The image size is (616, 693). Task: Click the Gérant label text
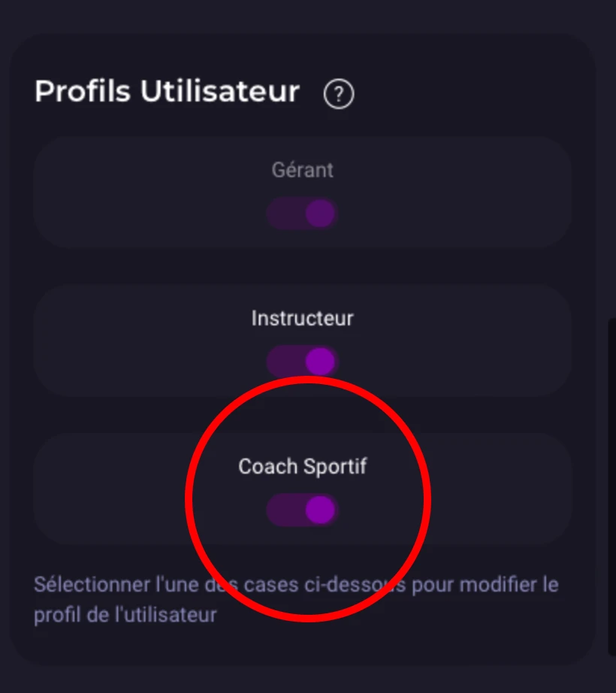[302, 170]
